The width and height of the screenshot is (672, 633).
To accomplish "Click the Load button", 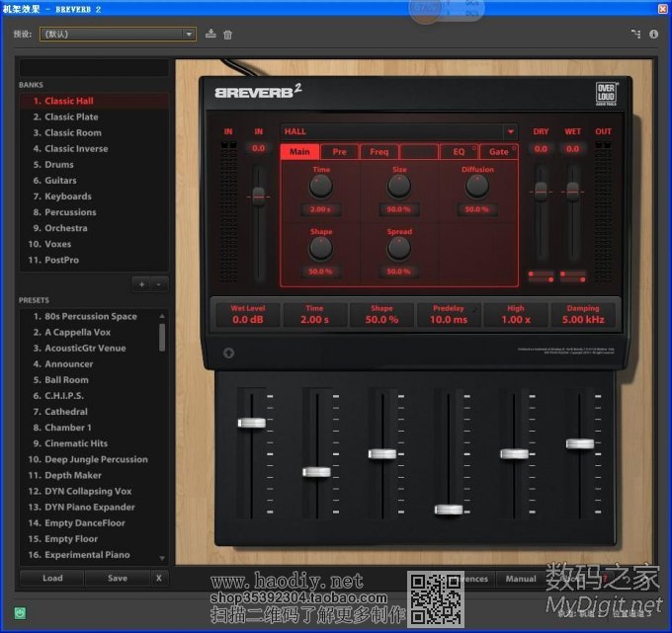I will tap(52, 578).
